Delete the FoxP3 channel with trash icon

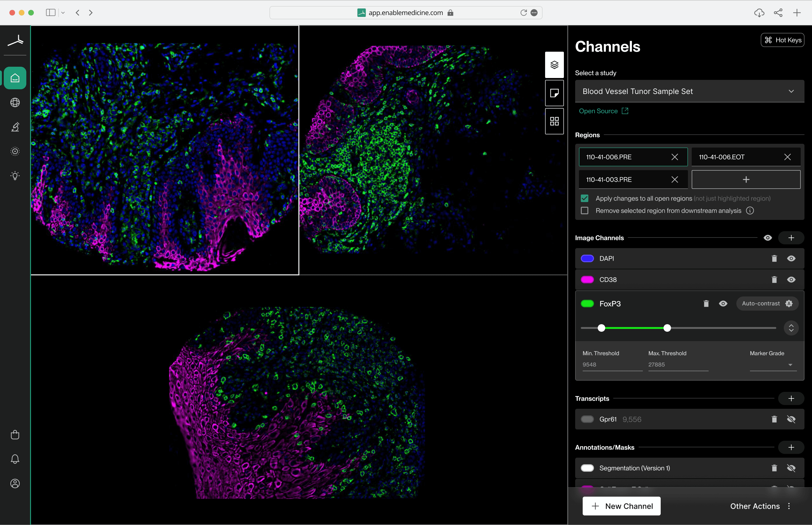click(706, 304)
